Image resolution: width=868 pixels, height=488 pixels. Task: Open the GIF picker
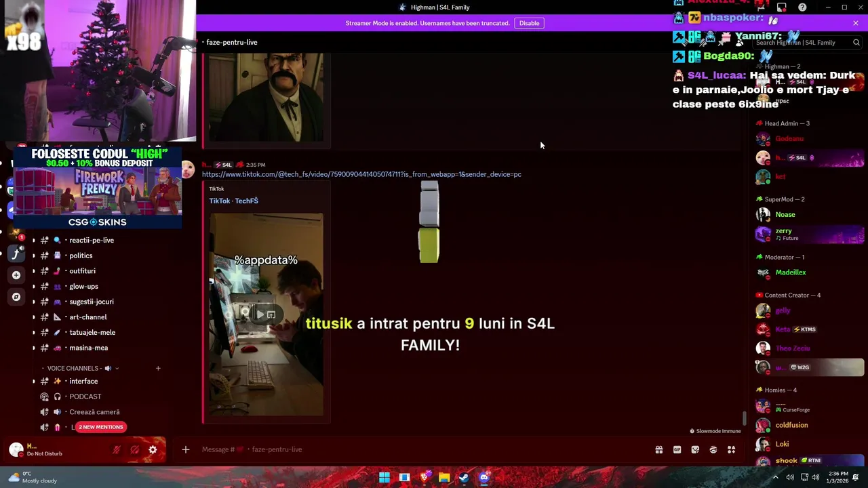[x=677, y=449]
